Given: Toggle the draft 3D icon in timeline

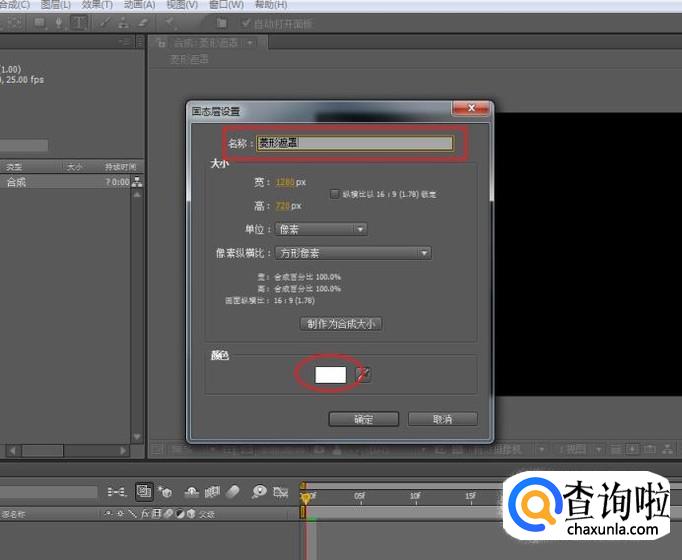Looking at the screenshot, I should [164, 492].
